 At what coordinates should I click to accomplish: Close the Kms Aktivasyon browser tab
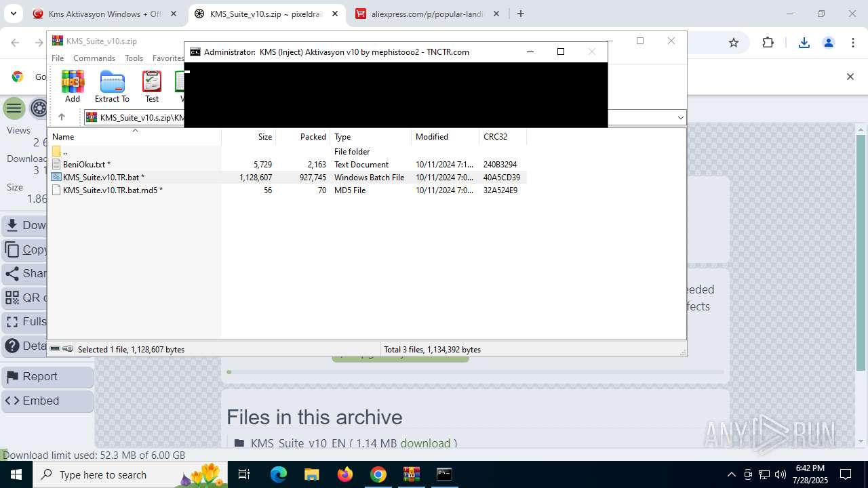click(174, 14)
